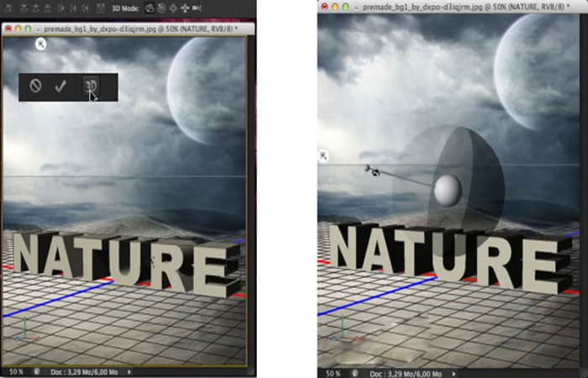Click the align vertical centers icon
Image resolution: width=588 pixels, height=378 pixels.
point(36,8)
